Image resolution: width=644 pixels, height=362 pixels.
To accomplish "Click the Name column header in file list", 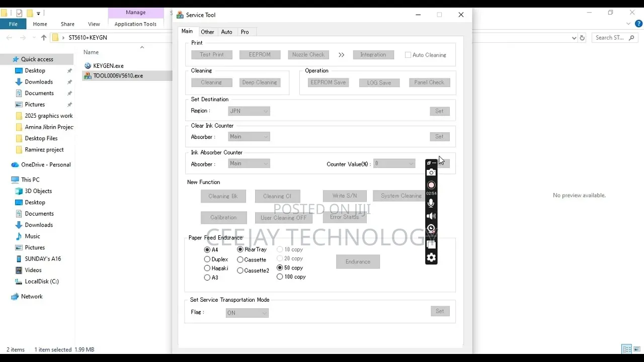I will pos(91,52).
